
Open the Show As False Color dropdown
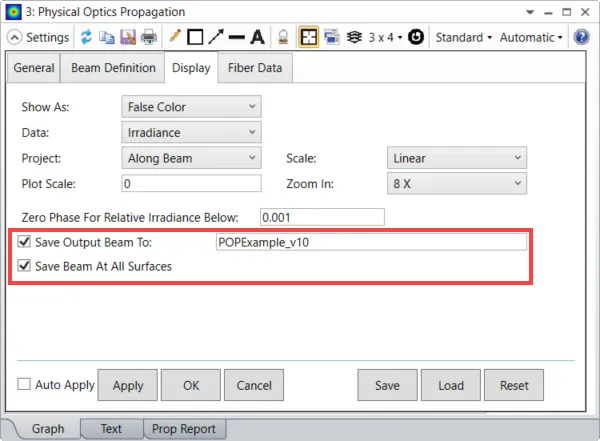tap(191, 107)
